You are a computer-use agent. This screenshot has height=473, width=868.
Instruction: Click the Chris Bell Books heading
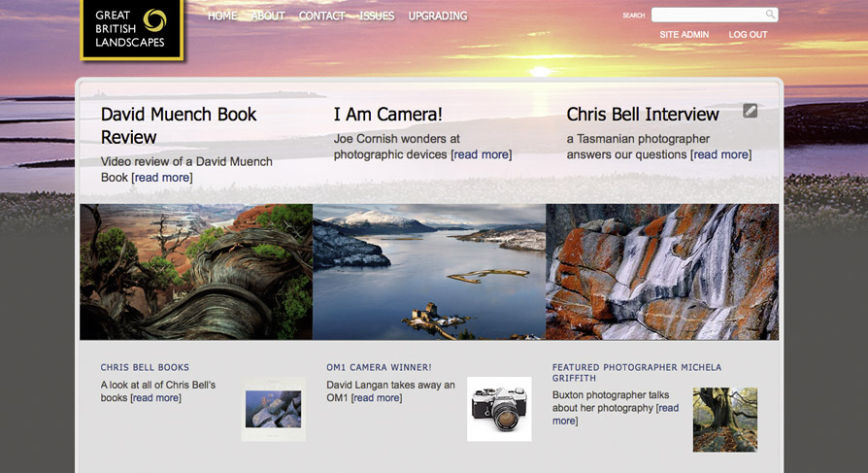pyautogui.click(x=145, y=368)
